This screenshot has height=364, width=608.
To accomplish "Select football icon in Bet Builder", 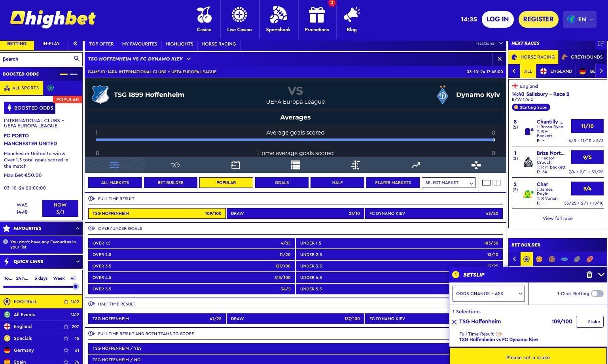I will tap(527, 259).
